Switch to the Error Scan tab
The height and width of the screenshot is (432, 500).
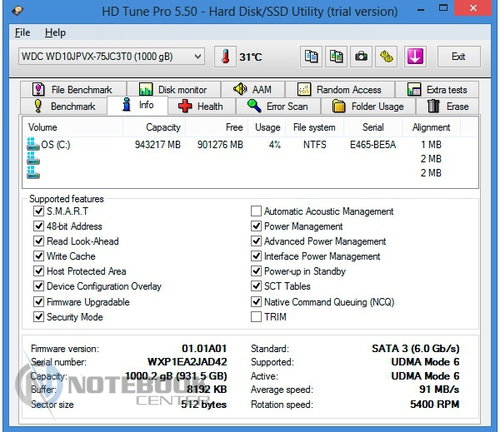click(x=278, y=106)
